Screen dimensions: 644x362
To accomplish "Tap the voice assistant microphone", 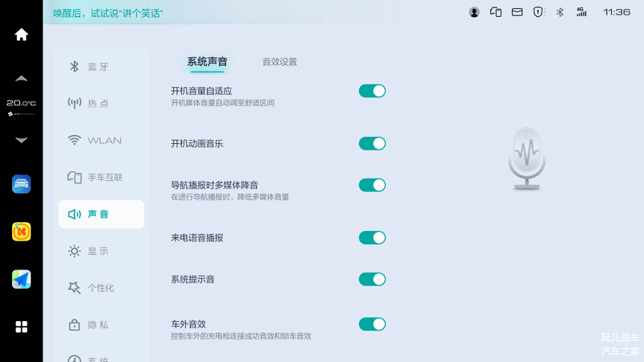I will (x=527, y=158).
